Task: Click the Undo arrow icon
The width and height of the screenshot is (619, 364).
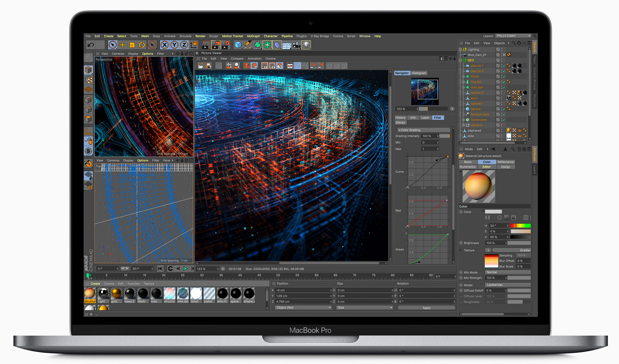Action: point(90,45)
